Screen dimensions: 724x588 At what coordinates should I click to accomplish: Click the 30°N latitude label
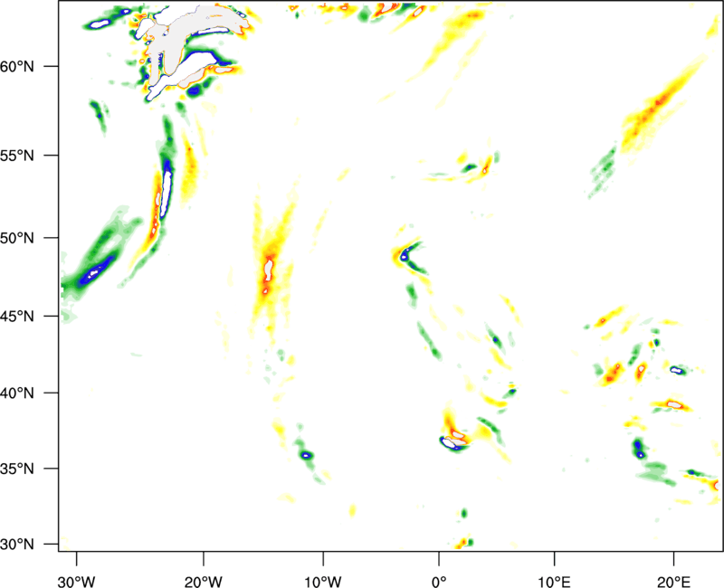click(x=17, y=545)
